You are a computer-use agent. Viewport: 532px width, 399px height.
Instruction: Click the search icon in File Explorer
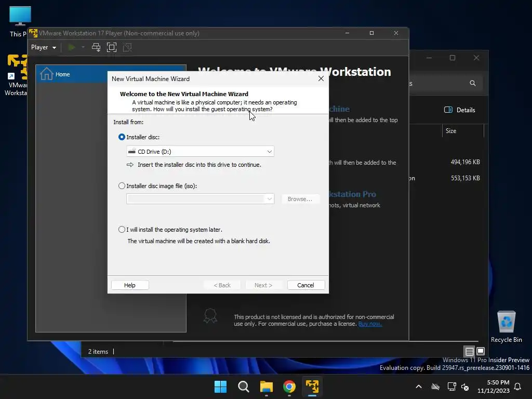tap(473, 83)
